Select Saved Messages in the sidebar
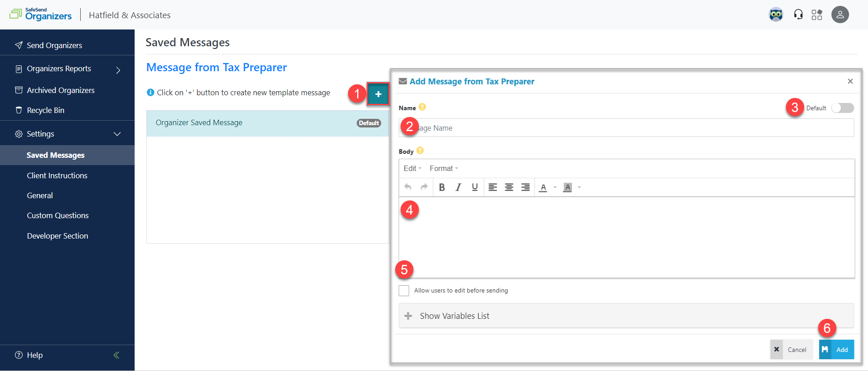 tap(67, 155)
